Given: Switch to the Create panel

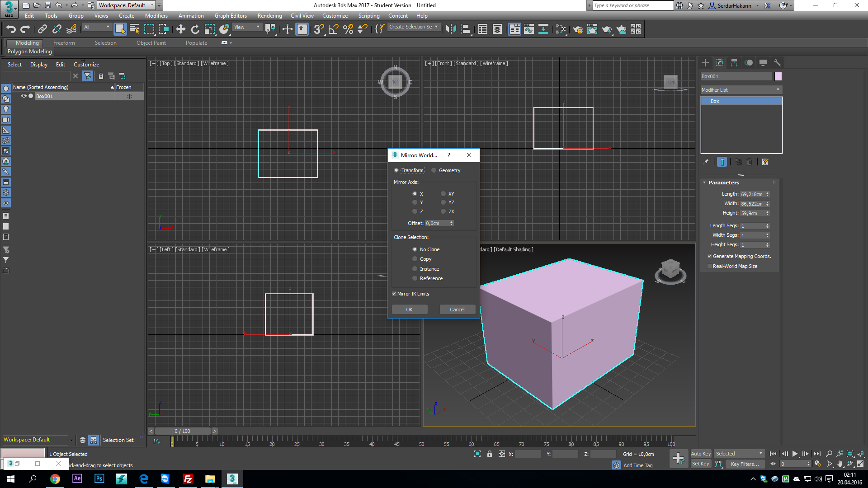Looking at the screenshot, I should 705,63.
